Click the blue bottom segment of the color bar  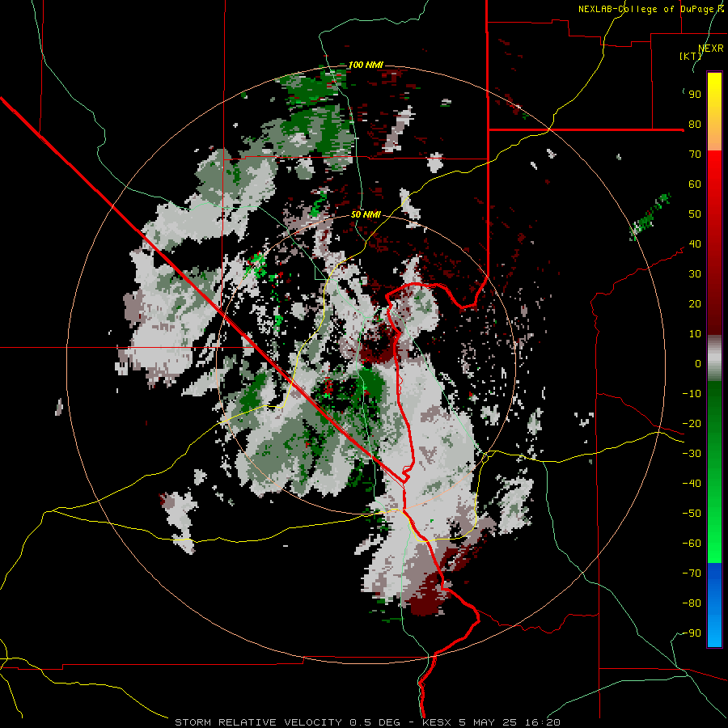[x=714, y=605]
